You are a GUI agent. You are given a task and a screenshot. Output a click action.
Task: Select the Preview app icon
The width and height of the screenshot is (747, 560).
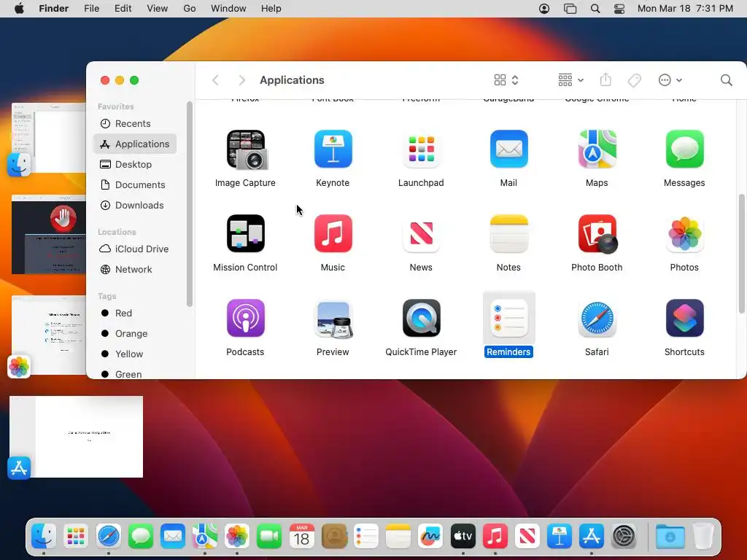(x=333, y=318)
